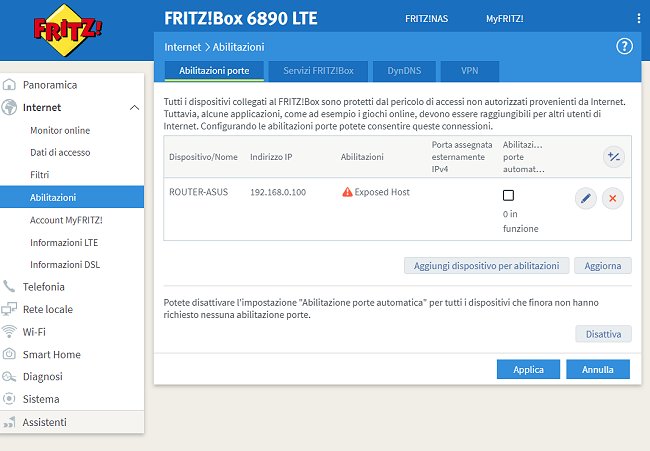
Task: Switch to VPN tab
Action: click(x=470, y=71)
